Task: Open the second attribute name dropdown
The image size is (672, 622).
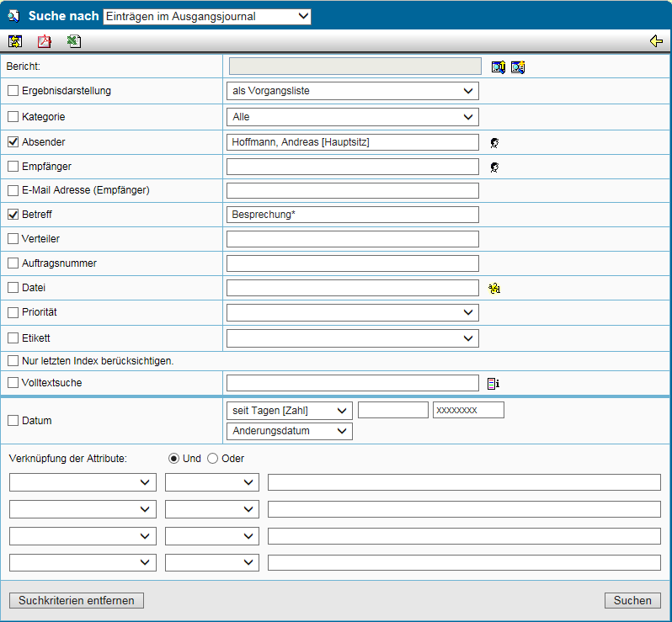Action: (x=83, y=509)
